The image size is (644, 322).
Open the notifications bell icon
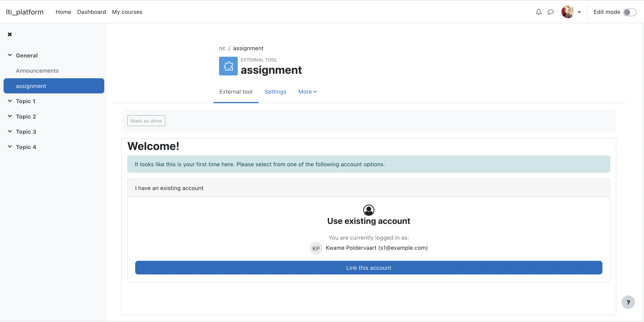(x=538, y=12)
